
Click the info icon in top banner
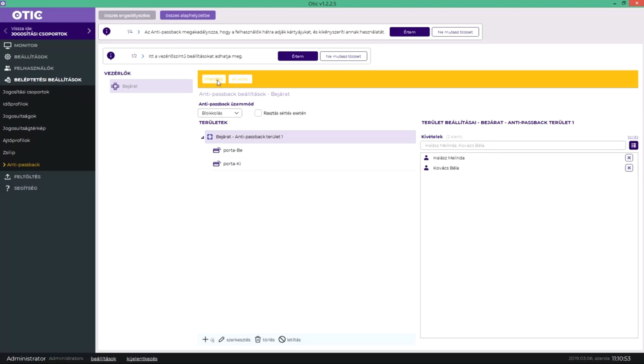click(x=107, y=32)
